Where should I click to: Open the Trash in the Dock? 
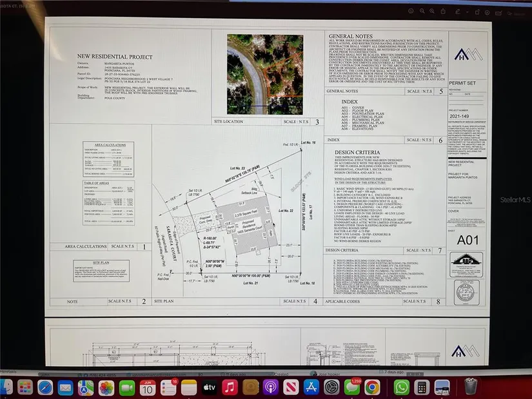tap(471, 387)
